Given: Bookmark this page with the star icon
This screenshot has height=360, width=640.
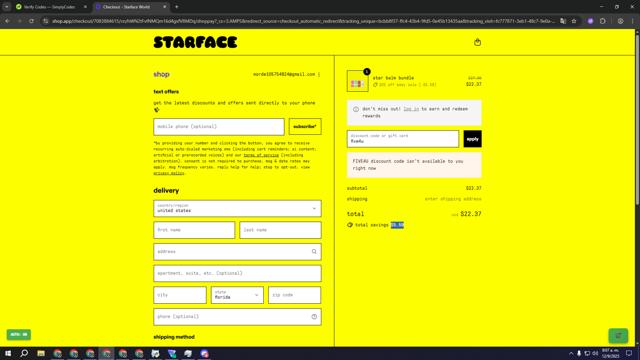Looking at the screenshot, I should pos(574,21).
